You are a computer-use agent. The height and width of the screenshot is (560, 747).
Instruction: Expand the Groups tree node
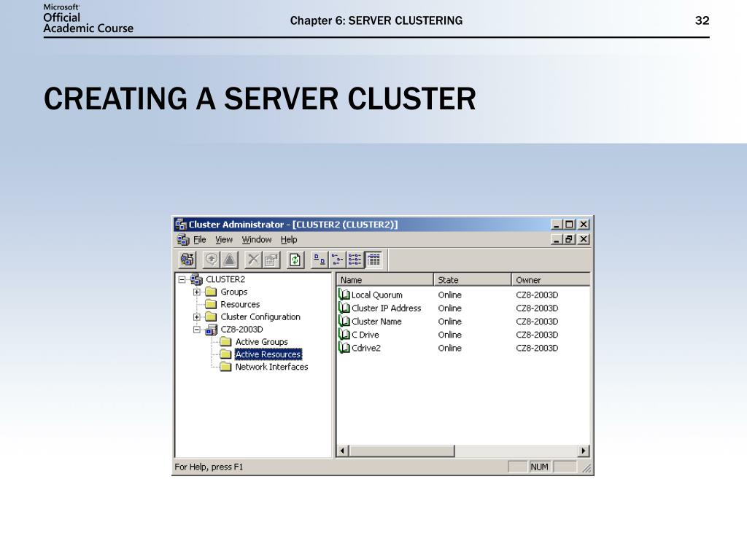coord(197,292)
